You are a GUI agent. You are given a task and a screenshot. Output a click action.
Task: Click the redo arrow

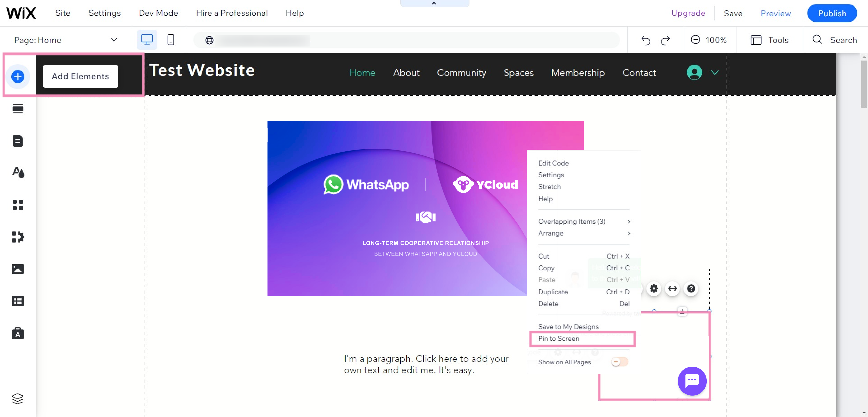click(x=665, y=40)
